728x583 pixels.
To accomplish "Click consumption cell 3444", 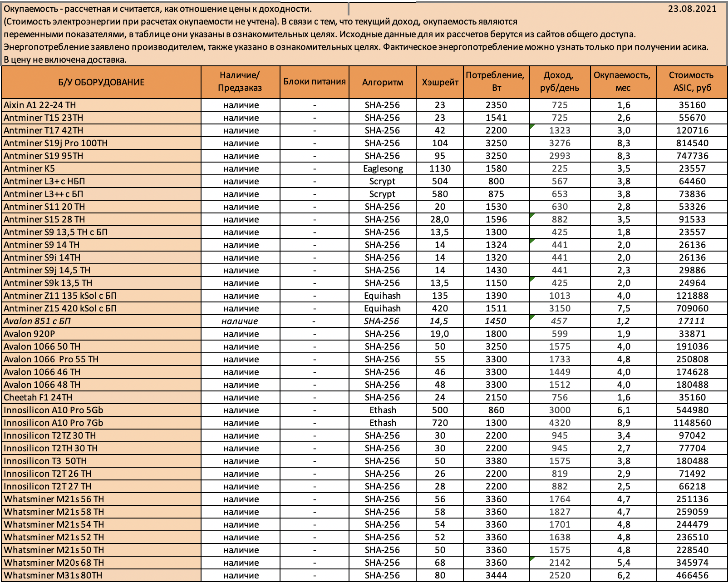I will [496, 575].
